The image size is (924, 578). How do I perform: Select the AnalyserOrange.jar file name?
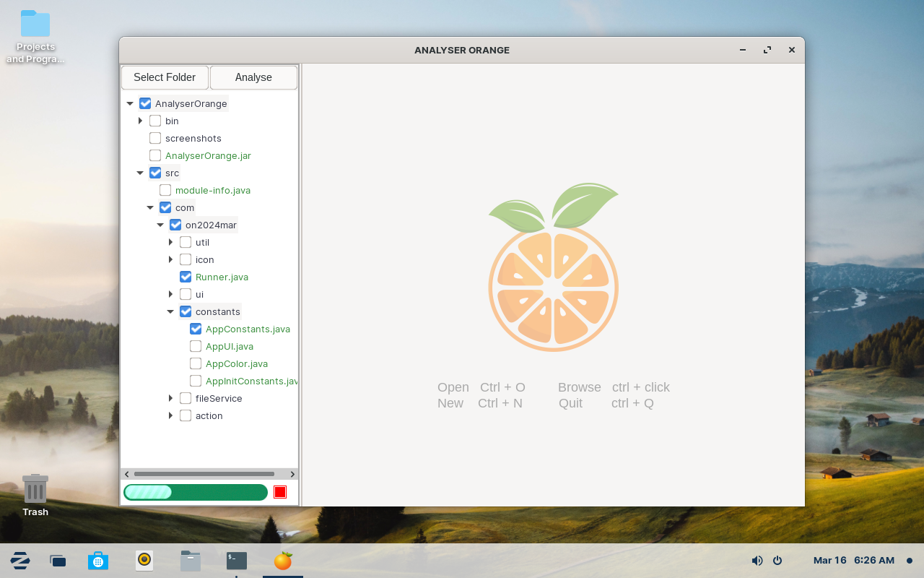(x=208, y=155)
